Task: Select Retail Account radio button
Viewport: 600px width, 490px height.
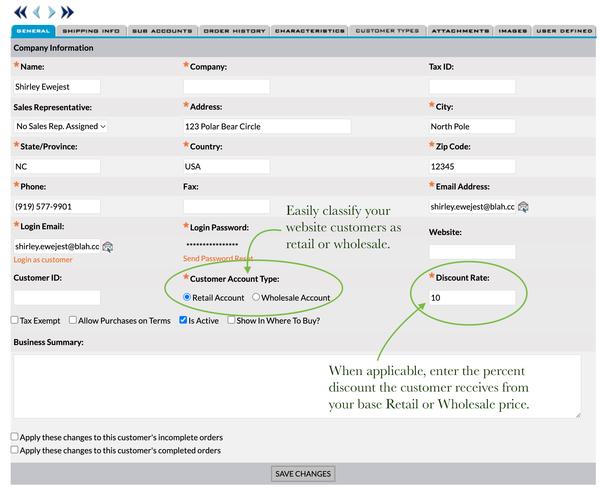Action: pyautogui.click(x=187, y=297)
